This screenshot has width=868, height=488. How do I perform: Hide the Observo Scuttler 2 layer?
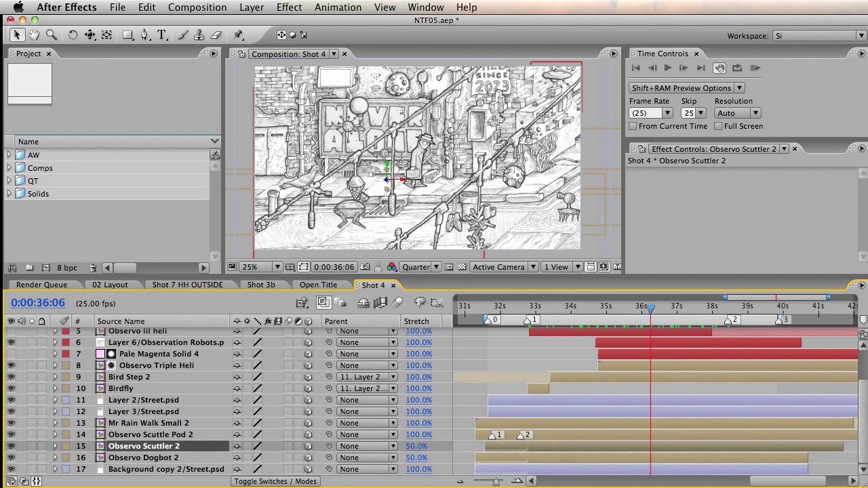(11, 446)
